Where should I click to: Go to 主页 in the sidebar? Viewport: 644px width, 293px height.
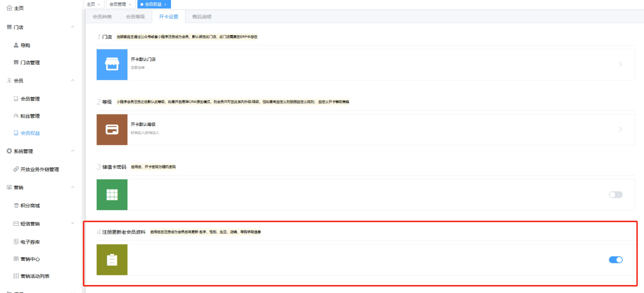pos(19,8)
